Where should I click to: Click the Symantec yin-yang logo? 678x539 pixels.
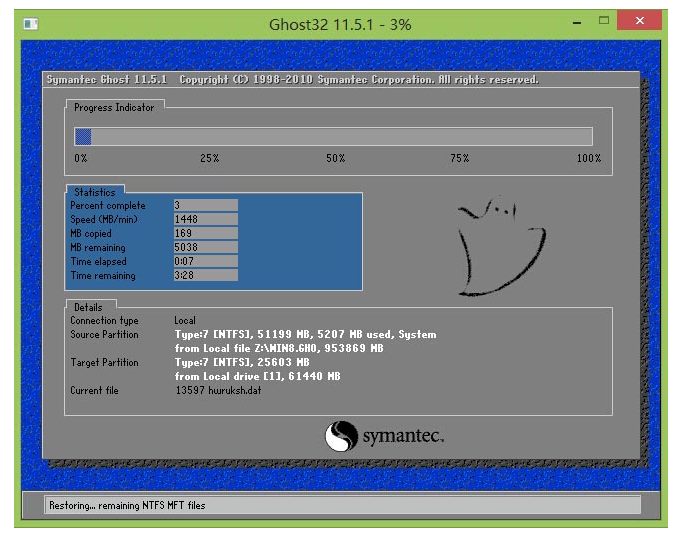(x=341, y=436)
